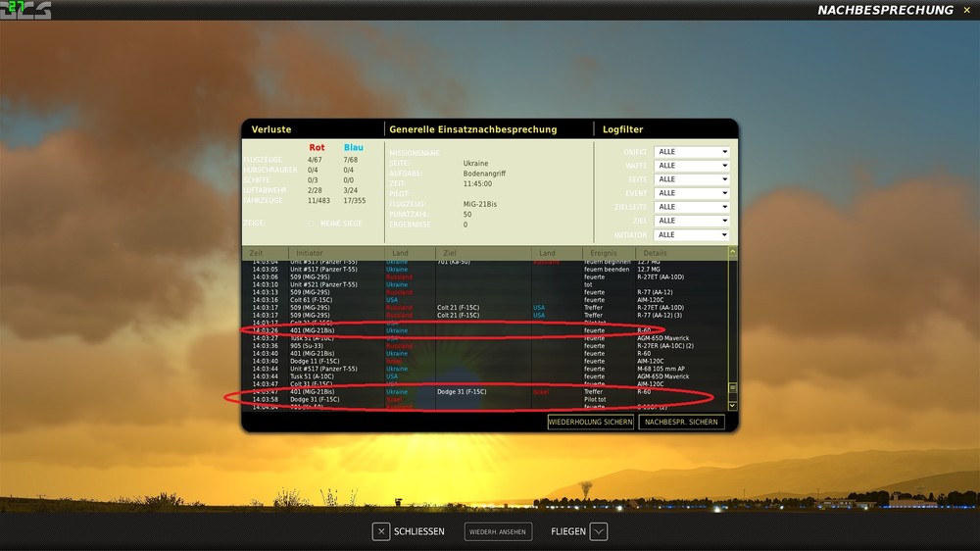Click the Flugzeug value MiG-21Bis in summary
This screenshot has height=551, width=980.
pos(480,204)
